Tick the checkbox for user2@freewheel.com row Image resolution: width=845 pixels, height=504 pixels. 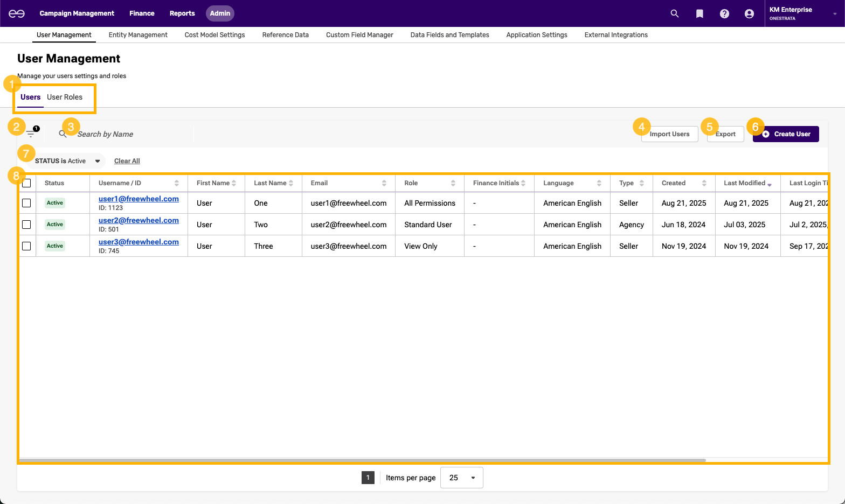pos(26,225)
